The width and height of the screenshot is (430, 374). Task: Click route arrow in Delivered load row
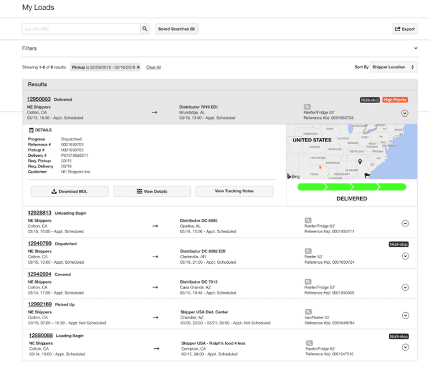154,112
